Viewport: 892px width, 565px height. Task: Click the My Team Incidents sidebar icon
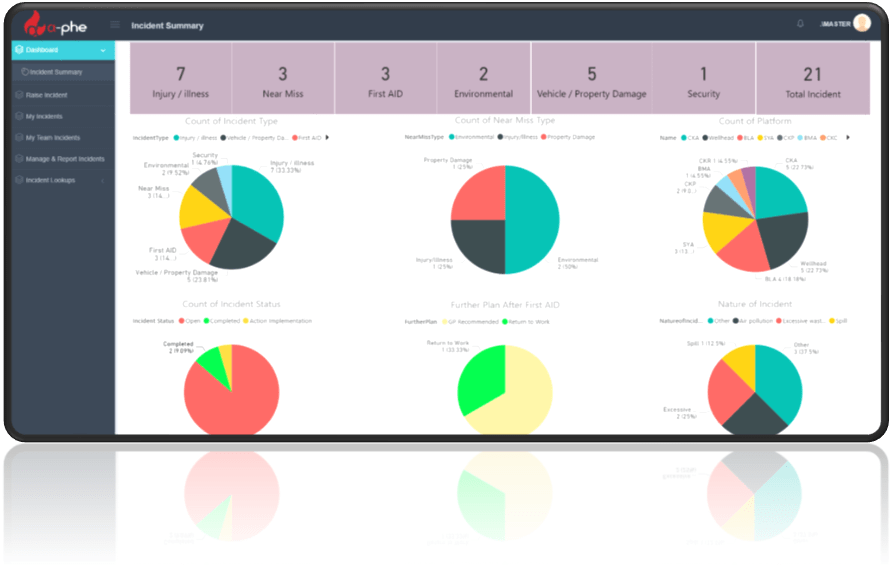[x=19, y=137]
